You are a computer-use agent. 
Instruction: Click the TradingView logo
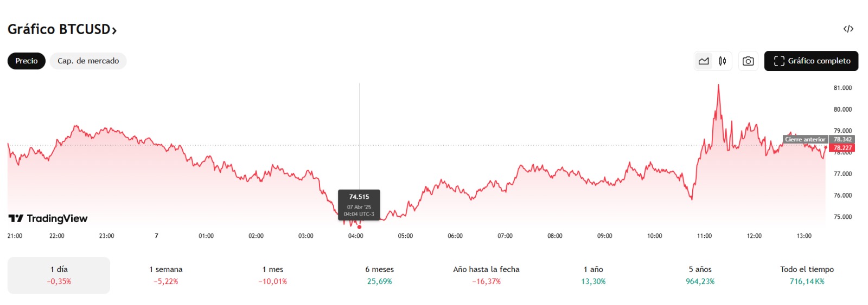click(x=48, y=218)
